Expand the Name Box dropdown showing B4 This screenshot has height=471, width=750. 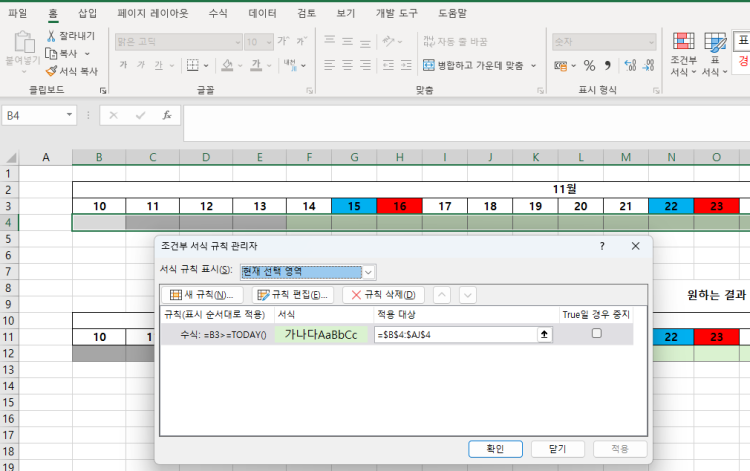coord(70,115)
